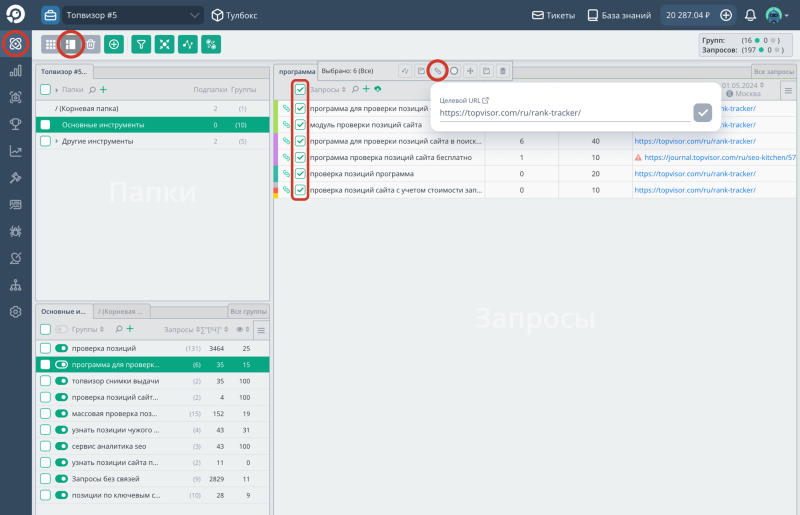Screen dimensions: 800x515
Task: Switch to the "/ (Корневая ..." groups tab
Action: pyautogui.click(x=121, y=311)
